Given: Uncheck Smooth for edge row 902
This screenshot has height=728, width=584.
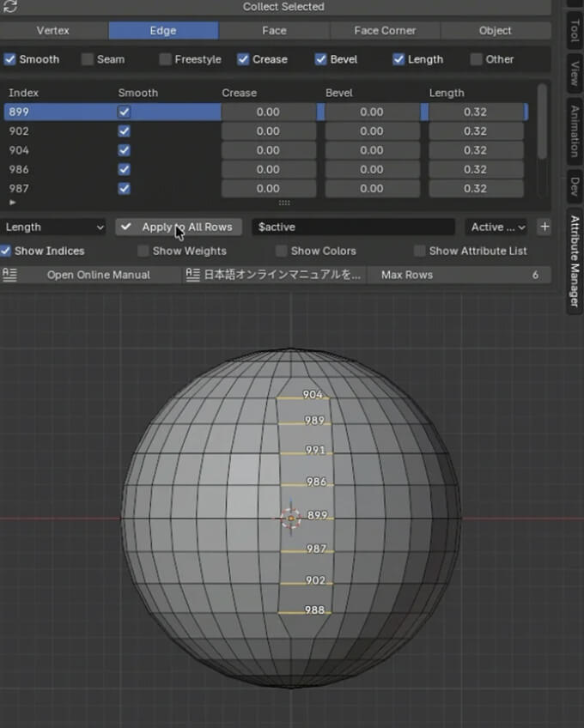Looking at the screenshot, I should pyautogui.click(x=125, y=131).
